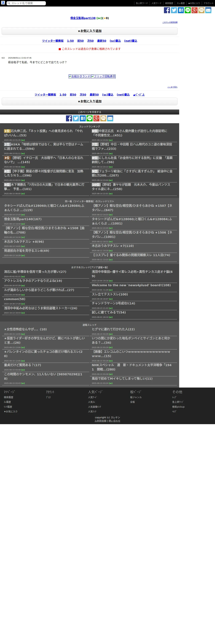Open footer 検索履歴 link
Screen dimensions: 215x644
(9, 397)
